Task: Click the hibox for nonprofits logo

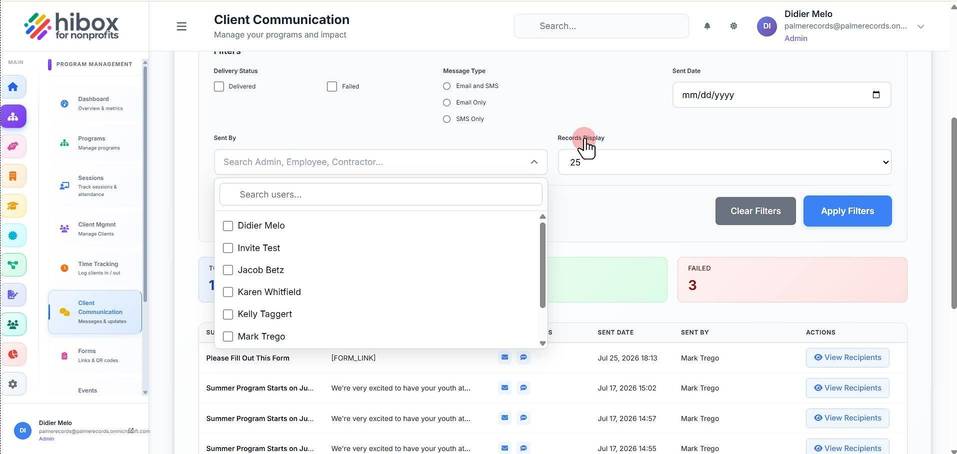Action: tap(71, 26)
